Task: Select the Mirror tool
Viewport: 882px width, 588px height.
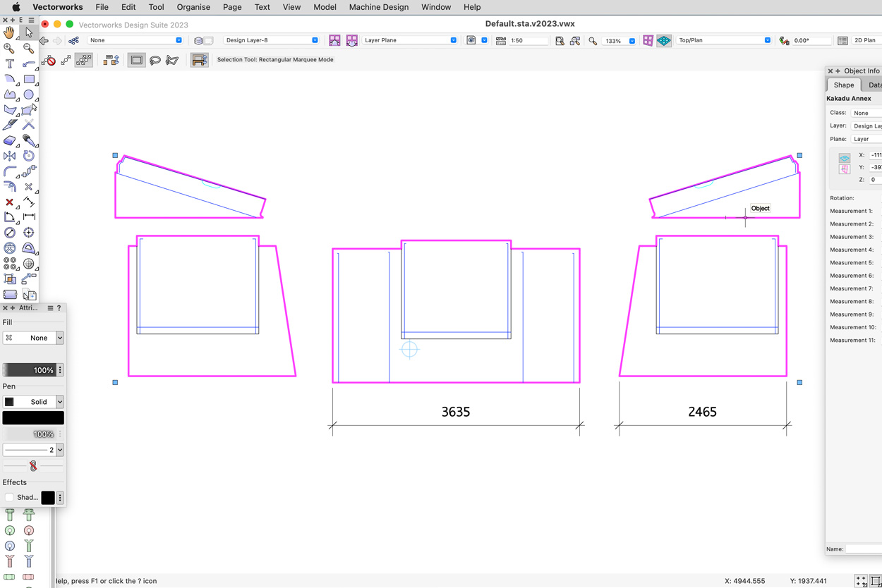Action: pos(10,156)
